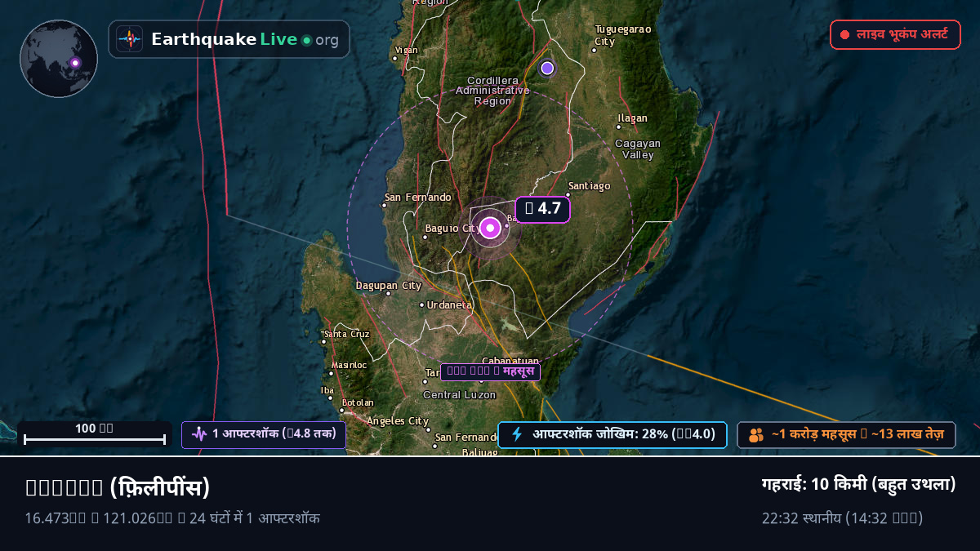The width and height of the screenshot is (980, 551).
Task: Click the orange people icon
Action: coord(756,435)
